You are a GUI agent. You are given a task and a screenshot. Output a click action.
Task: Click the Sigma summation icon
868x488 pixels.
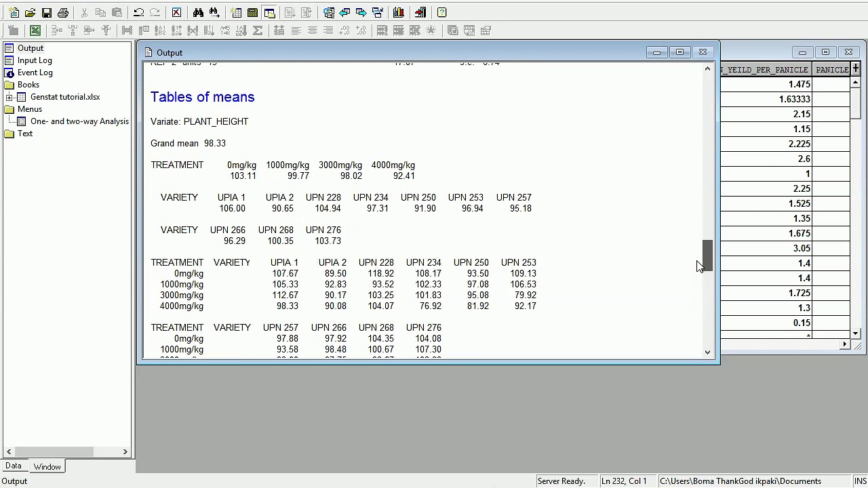[258, 30]
